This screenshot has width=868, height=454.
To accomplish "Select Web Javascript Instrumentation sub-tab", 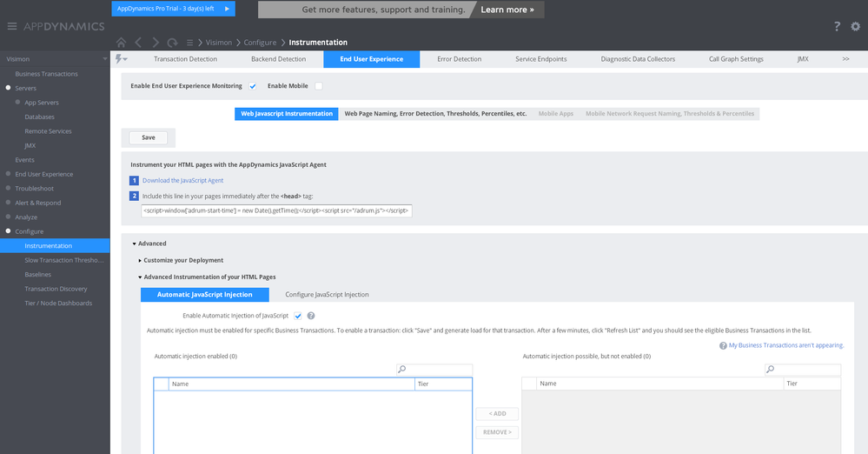I will coord(286,114).
